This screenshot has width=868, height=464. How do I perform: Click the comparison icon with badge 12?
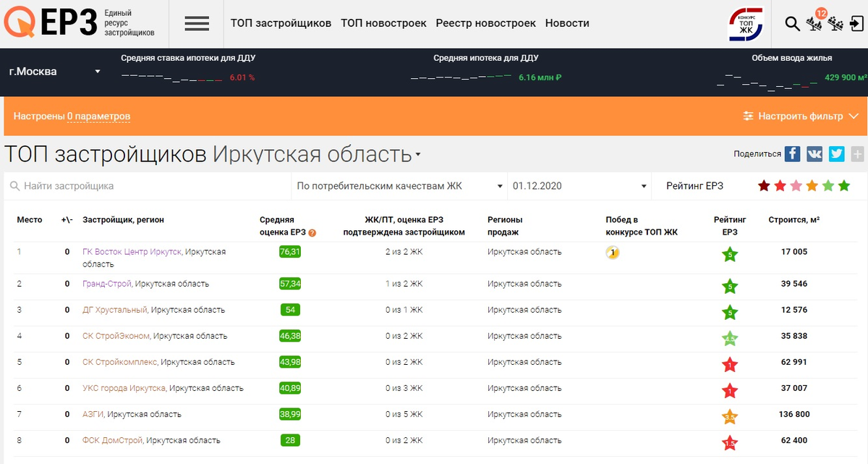[x=814, y=25]
